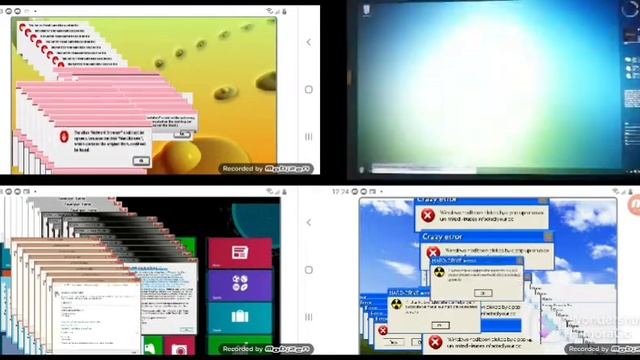
Task: Click OK in the blue-text dialog over the tiles
Action: click(187, 329)
